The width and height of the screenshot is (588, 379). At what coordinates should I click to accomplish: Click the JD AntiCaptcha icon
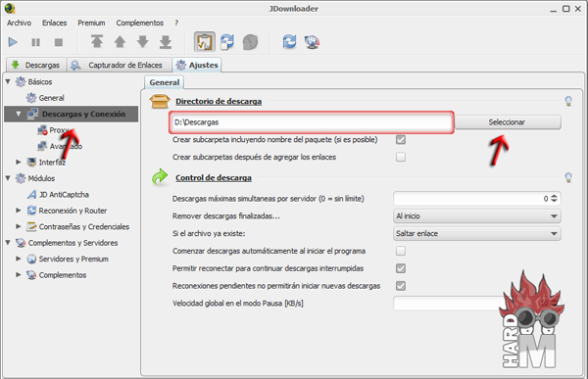pos(32,195)
